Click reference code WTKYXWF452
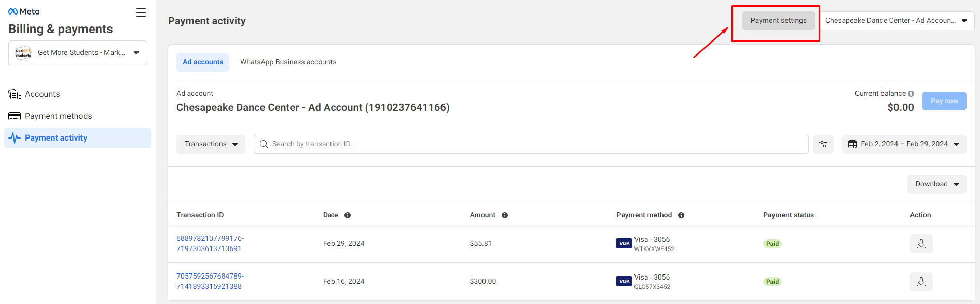 pos(654,249)
